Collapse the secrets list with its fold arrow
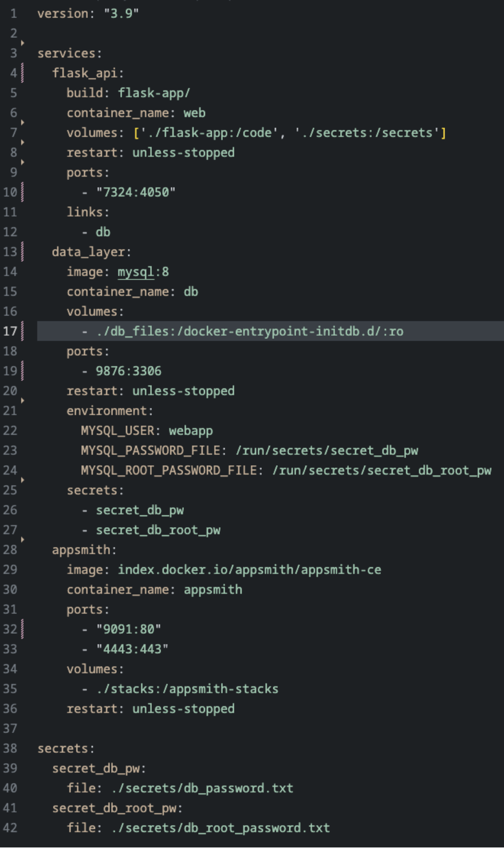This screenshot has height=848, width=504. [x=22, y=480]
